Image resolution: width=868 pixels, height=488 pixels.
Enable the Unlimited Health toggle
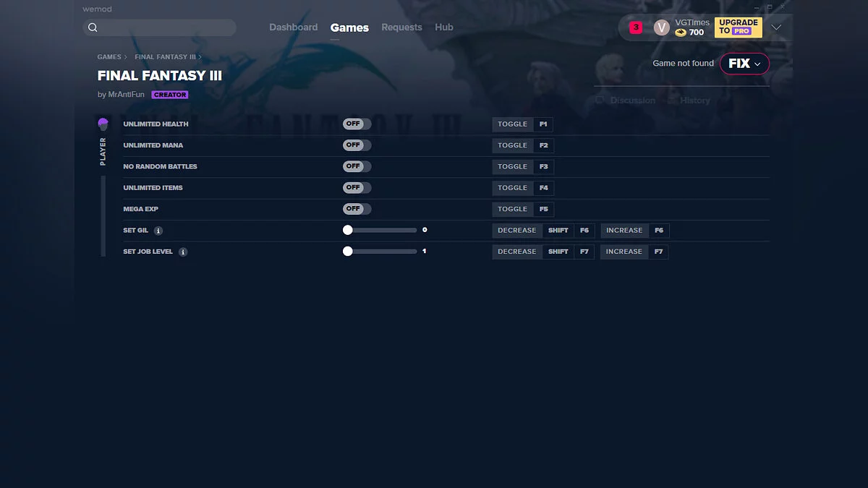(357, 124)
